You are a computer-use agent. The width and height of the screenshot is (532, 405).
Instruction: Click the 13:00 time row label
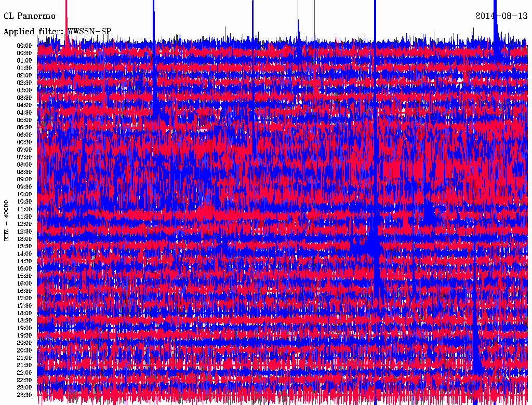tap(24, 239)
